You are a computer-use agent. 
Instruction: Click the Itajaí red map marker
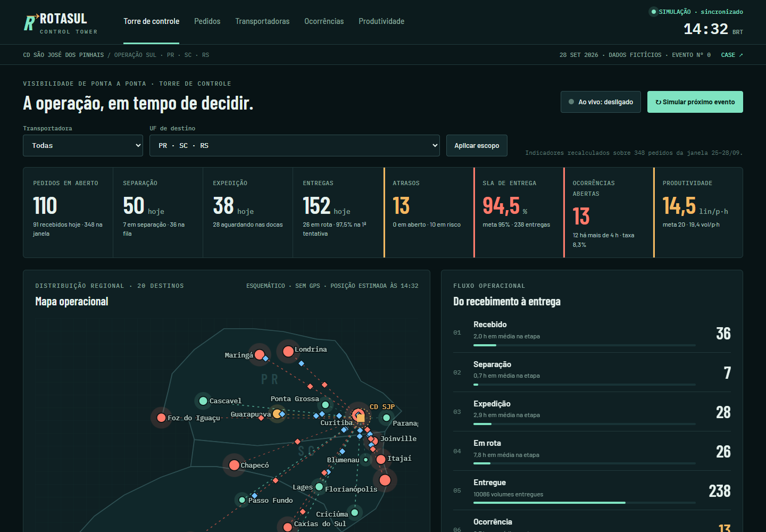tap(381, 460)
